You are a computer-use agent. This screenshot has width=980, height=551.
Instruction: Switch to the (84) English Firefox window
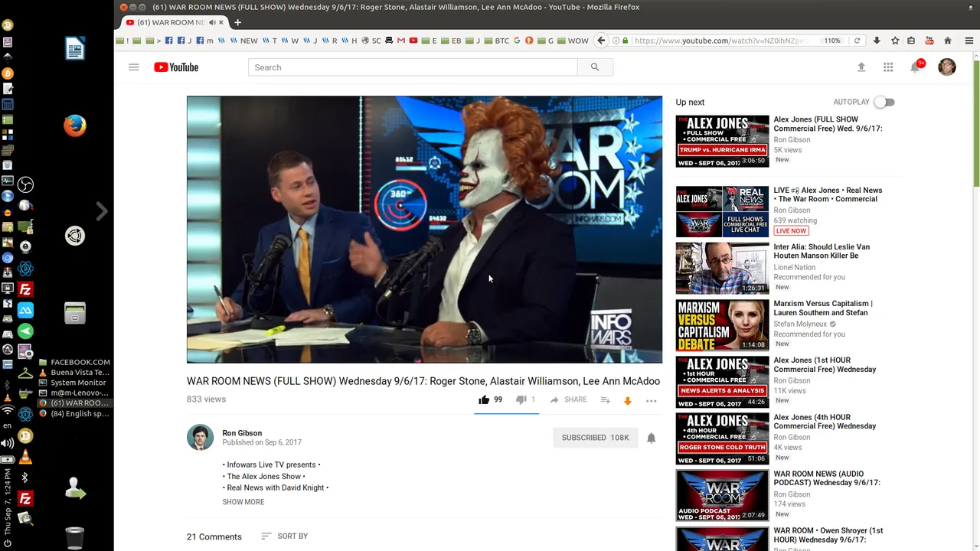click(x=74, y=413)
